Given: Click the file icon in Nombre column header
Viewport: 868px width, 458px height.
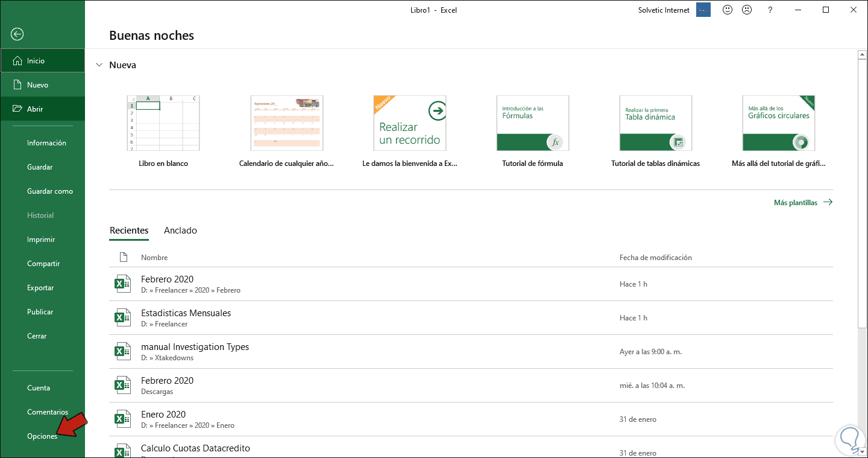Looking at the screenshot, I should tap(124, 258).
